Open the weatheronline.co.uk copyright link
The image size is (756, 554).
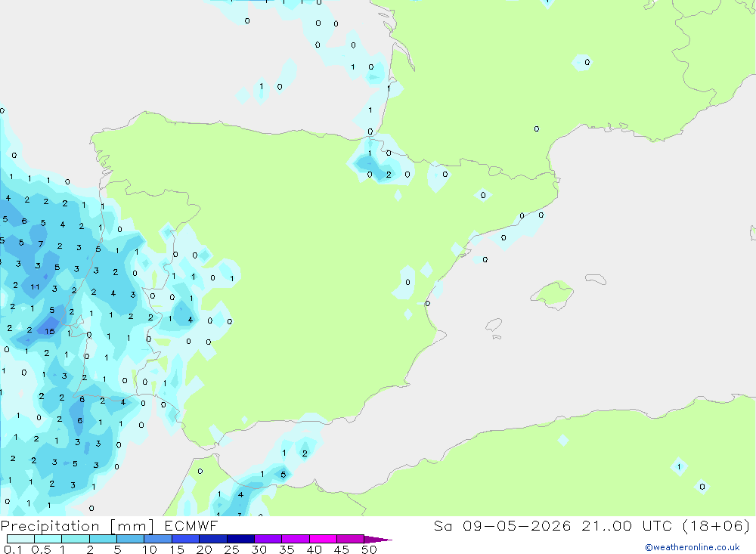point(692,547)
